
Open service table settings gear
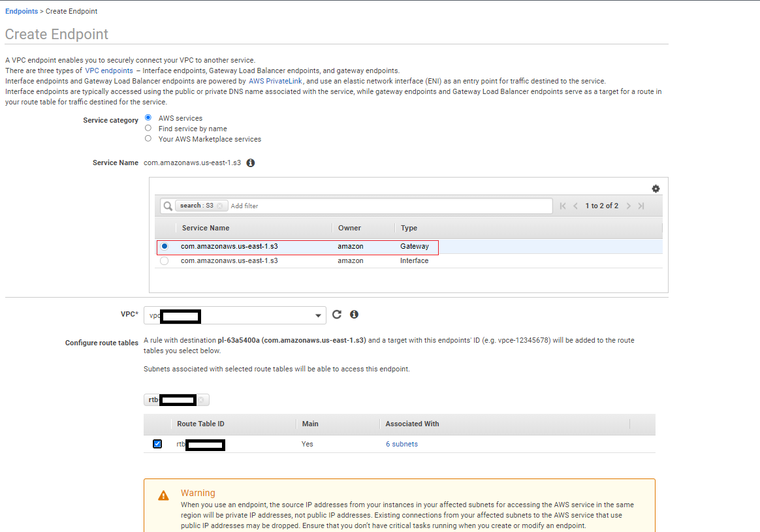coord(656,189)
